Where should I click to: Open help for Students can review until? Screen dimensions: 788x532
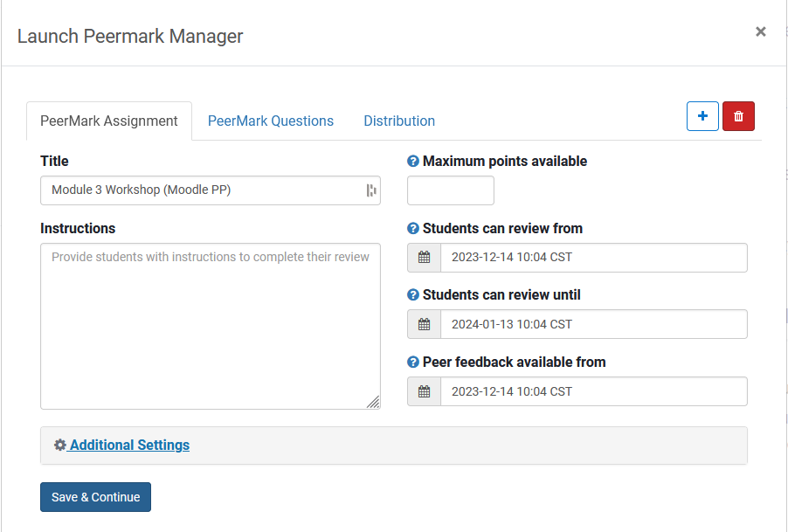412,295
